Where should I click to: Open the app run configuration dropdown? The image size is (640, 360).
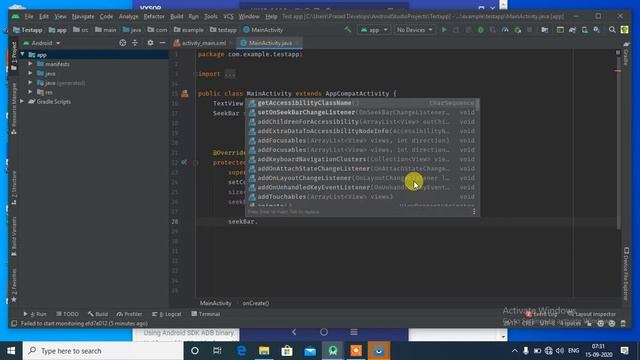pyautogui.click(x=373, y=30)
